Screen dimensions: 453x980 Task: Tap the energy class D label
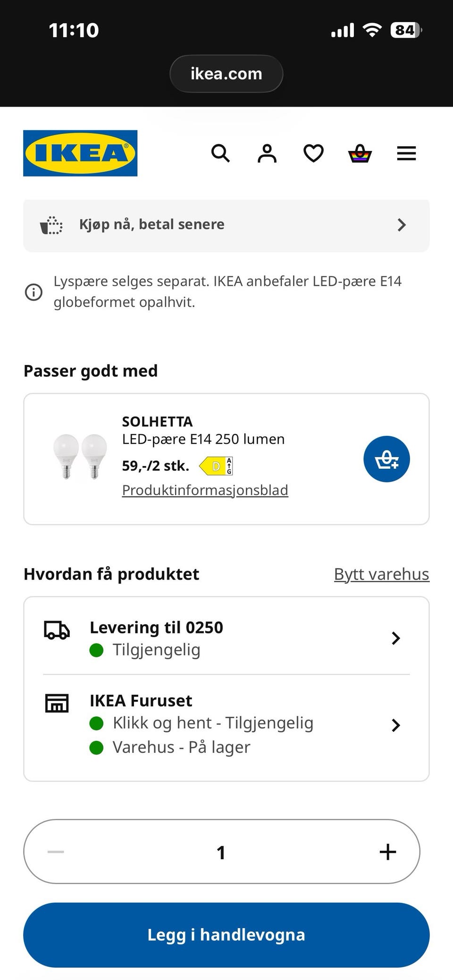click(216, 466)
